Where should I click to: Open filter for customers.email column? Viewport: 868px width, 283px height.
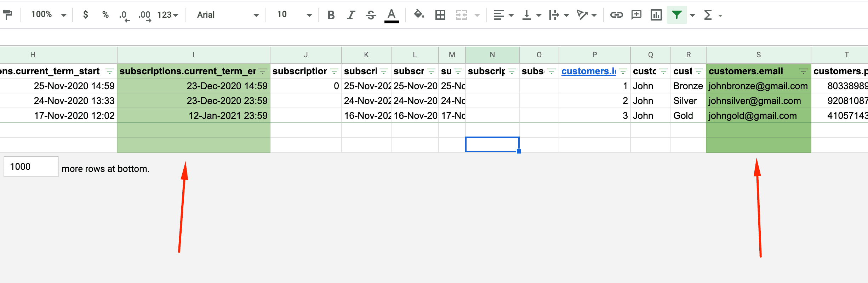[x=804, y=71]
